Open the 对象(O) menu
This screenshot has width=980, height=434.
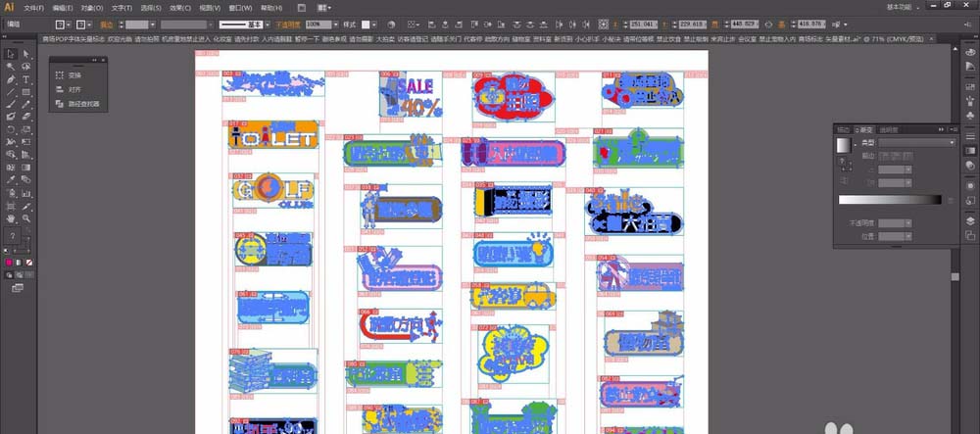[x=92, y=8]
